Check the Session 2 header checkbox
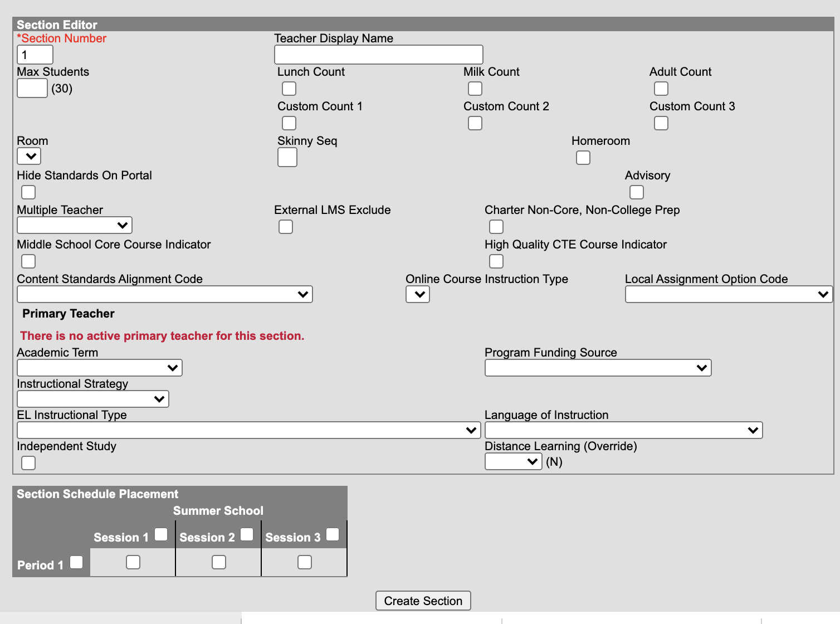This screenshot has width=840, height=624. [247, 534]
